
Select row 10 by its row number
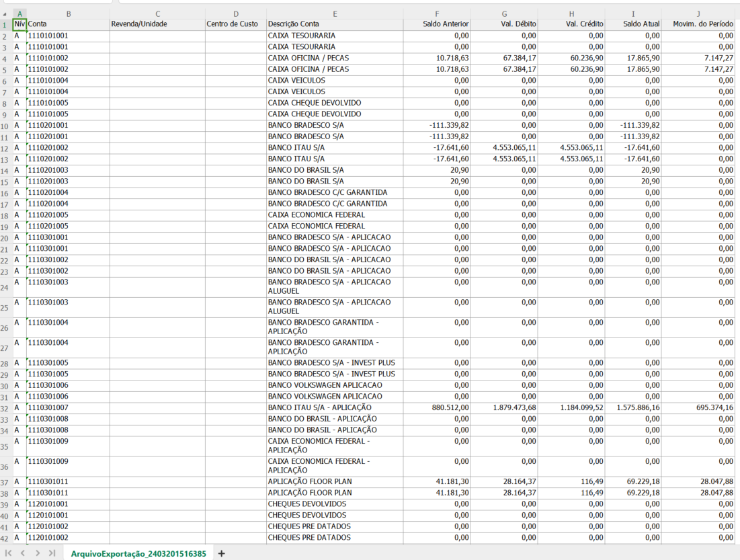pyautogui.click(x=5, y=126)
